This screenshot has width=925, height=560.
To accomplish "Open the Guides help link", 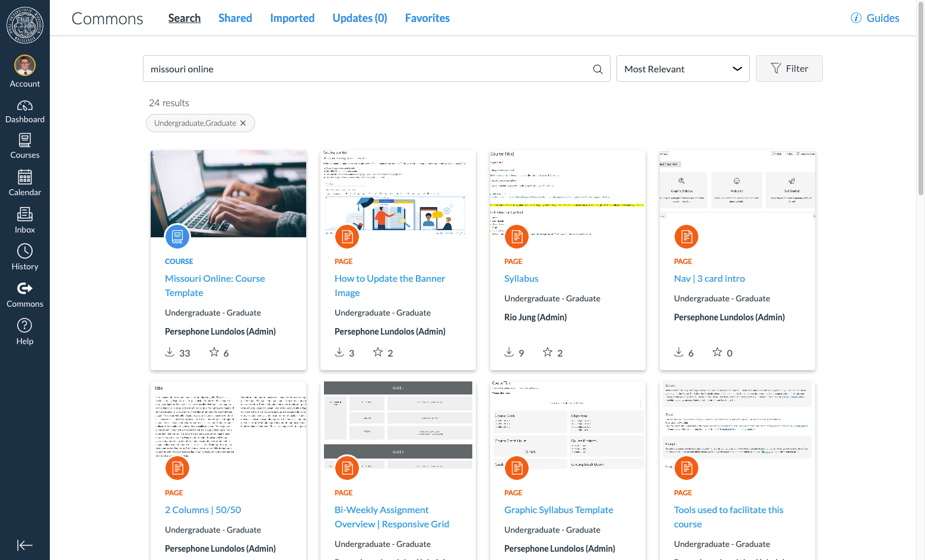I will point(875,18).
